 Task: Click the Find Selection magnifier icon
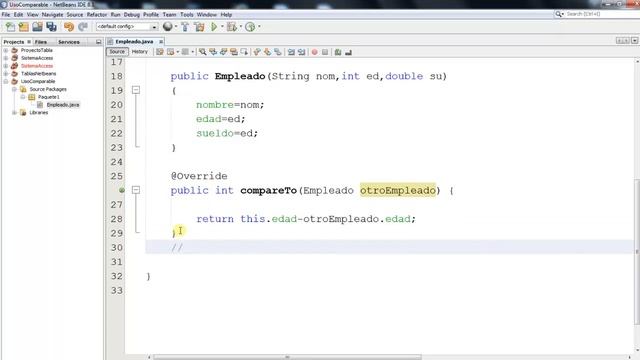pyautogui.click(x=202, y=52)
